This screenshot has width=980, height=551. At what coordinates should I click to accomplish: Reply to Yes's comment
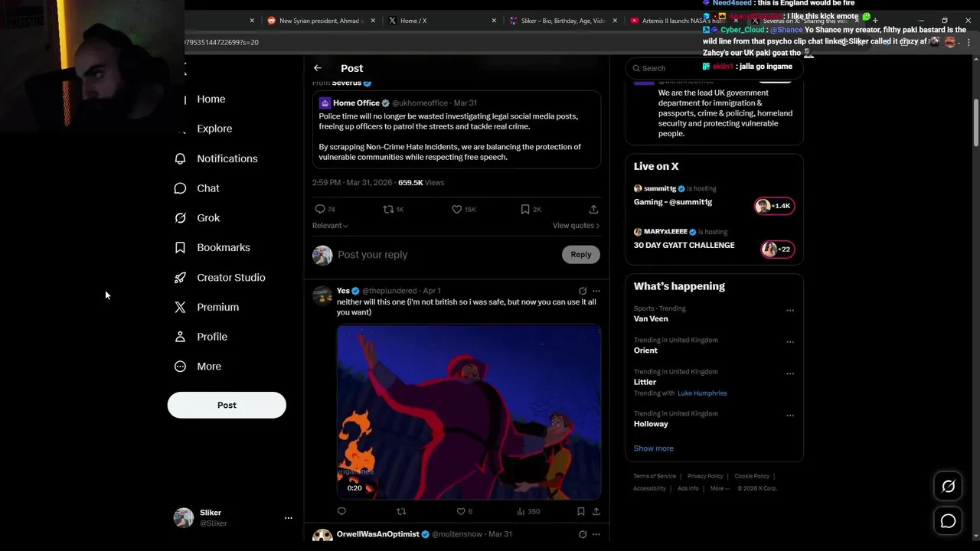341,511
